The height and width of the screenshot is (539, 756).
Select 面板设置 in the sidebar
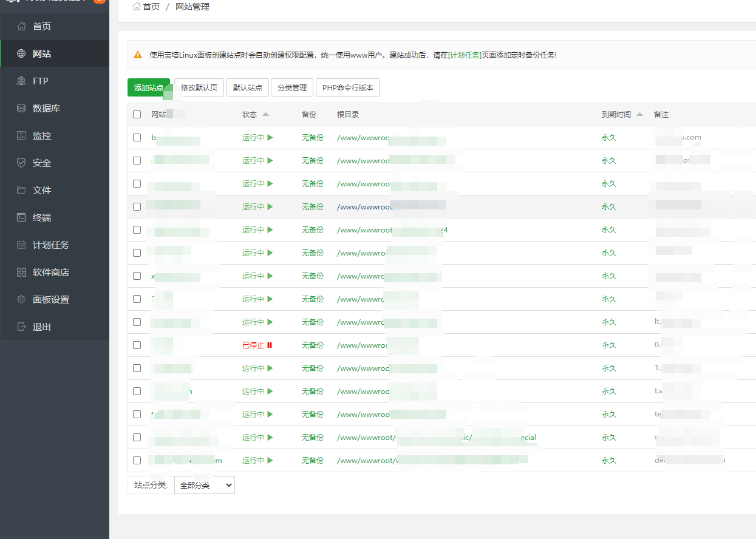click(51, 300)
